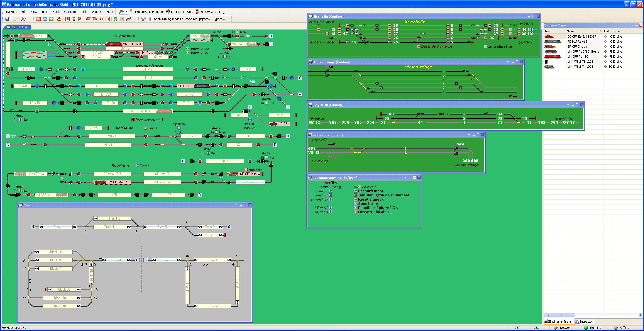Click the Import... button
The width and height of the screenshot is (644, 331).
[x=205, y=19]
